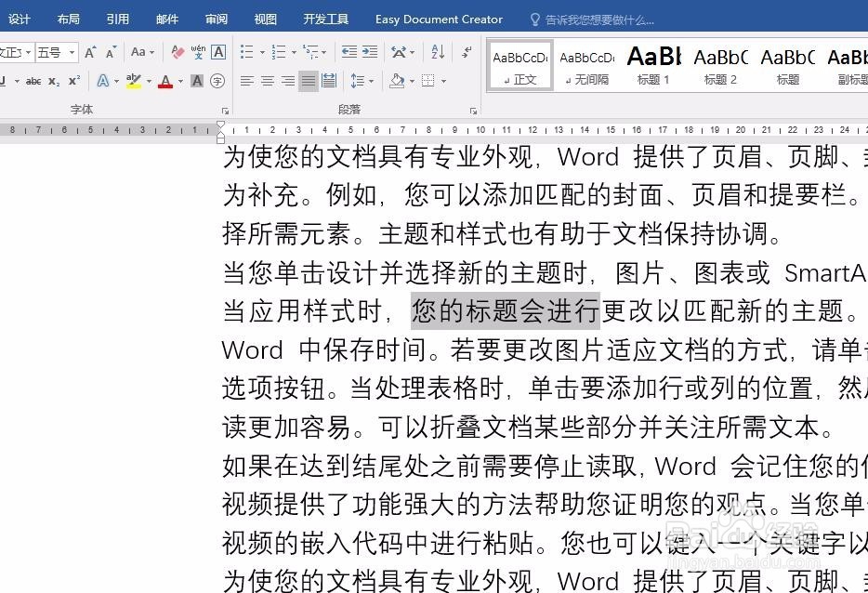Expand the font color dropdown arrow
This screenshot has width=868, height=593.
click(x=180, y=82)
